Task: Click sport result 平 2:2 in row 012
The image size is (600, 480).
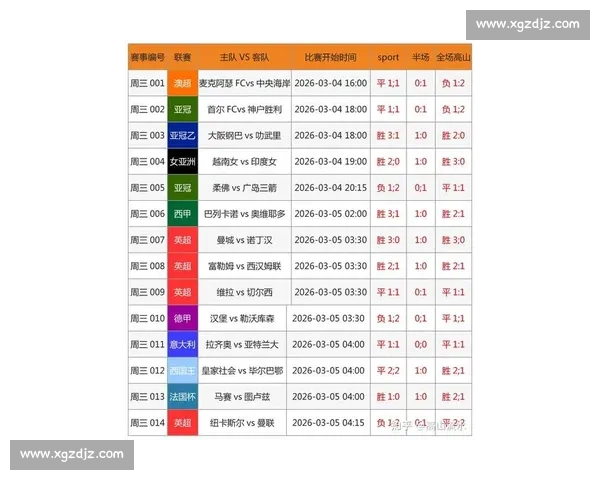Action: click(x=388, y=371)
